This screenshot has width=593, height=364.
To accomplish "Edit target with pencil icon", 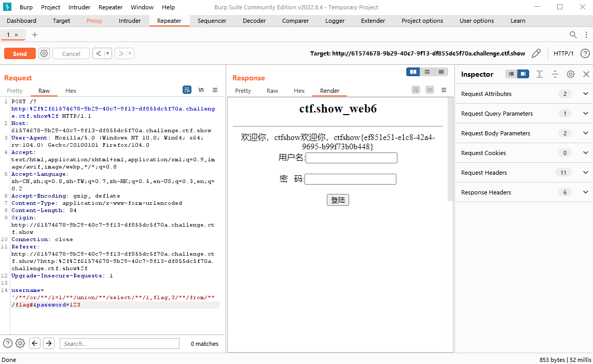I will click(x=536, y=53).
